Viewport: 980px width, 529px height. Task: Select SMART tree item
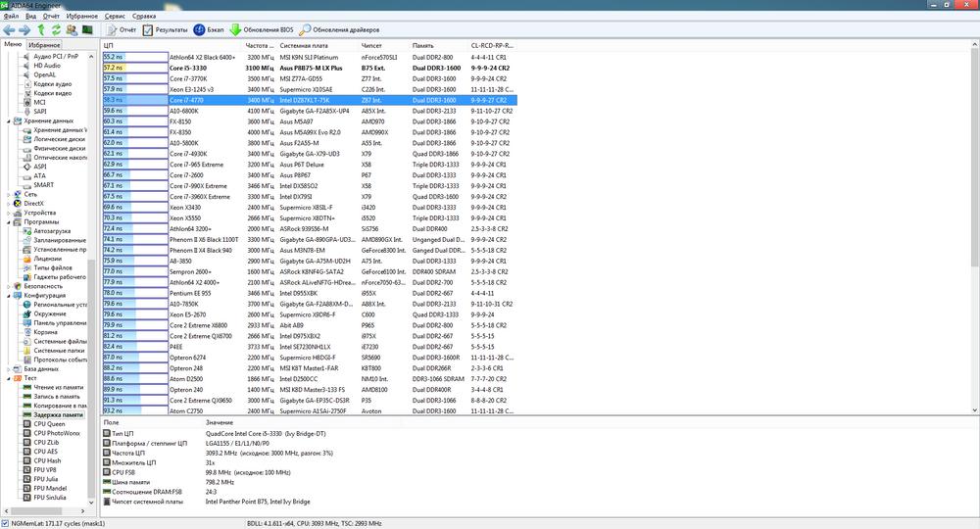point(43,185)
